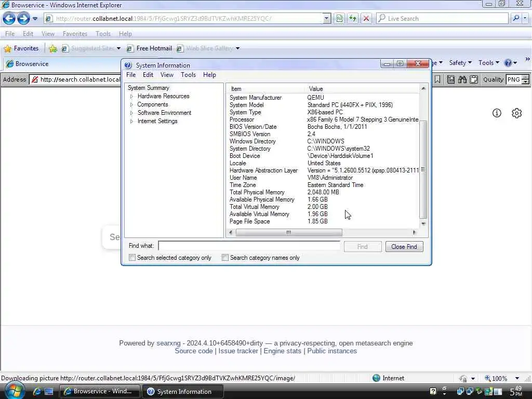Open the zoom level 100% dropdown arrow

coord(517,378)
